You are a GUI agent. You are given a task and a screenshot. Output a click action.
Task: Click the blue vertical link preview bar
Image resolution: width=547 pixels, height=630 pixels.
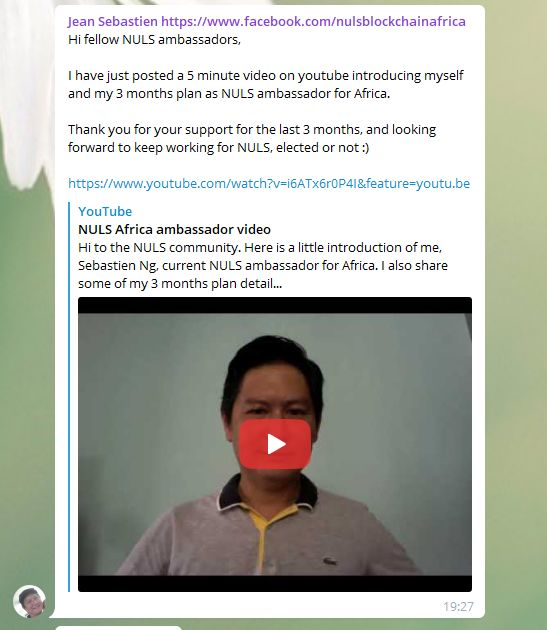[69, 397]
